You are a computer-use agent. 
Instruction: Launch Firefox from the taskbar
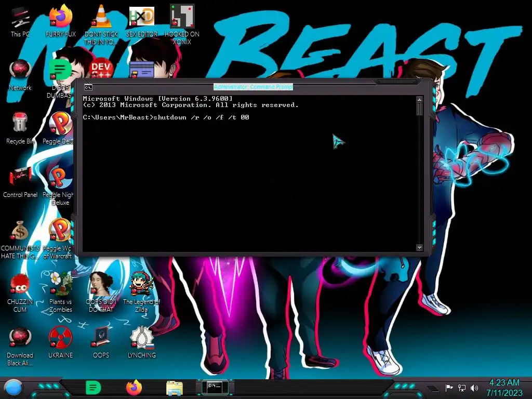point(134,388)
